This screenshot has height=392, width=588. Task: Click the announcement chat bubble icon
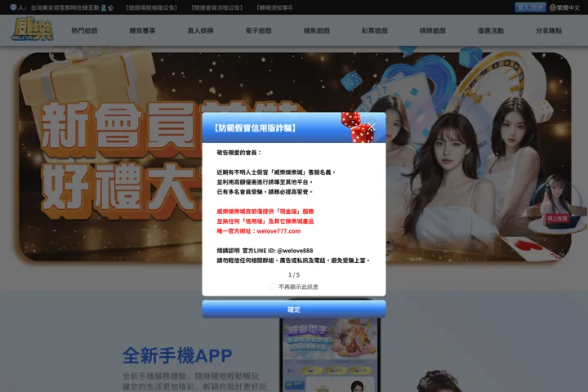(x=14, y=7)
